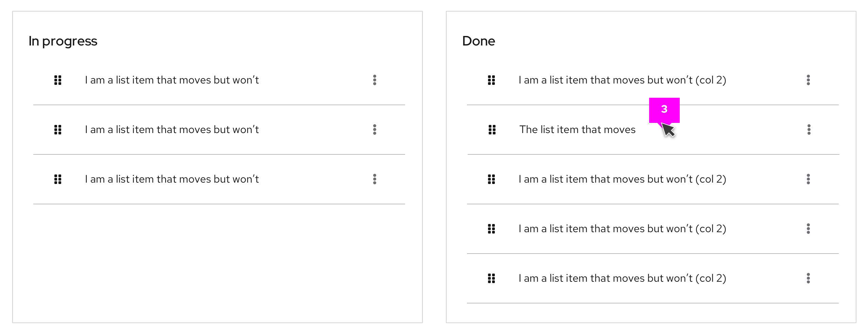Open kebab menu of second In progress item
This screenshot has height=334, width=868.
pos(375,130)
